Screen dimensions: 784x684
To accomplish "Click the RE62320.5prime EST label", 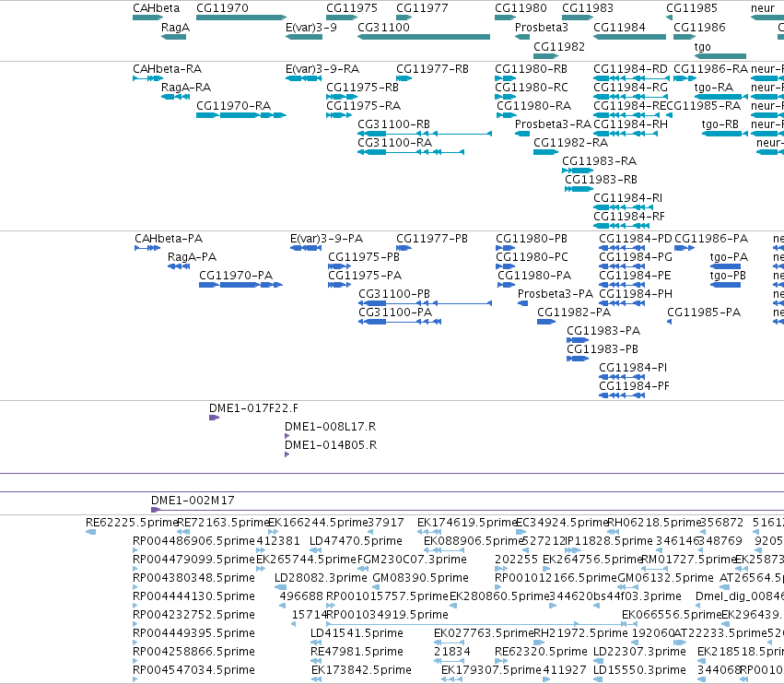I will click(541, 651).
